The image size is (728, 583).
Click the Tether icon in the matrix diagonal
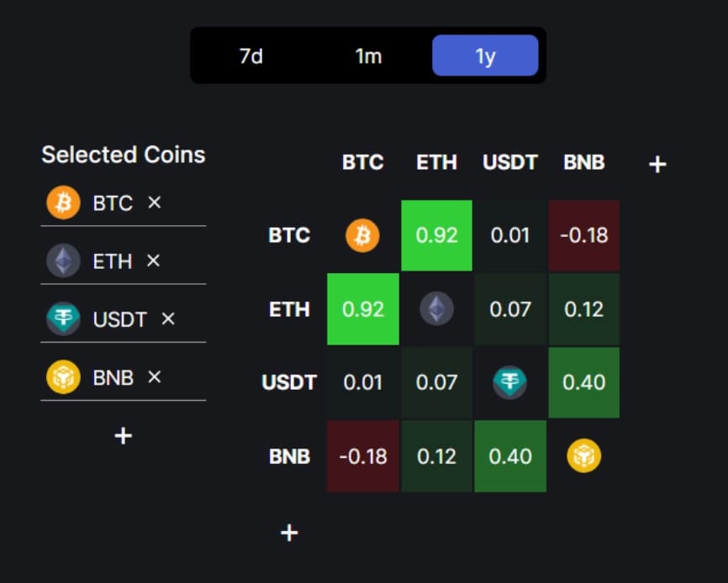coord(510,383)
